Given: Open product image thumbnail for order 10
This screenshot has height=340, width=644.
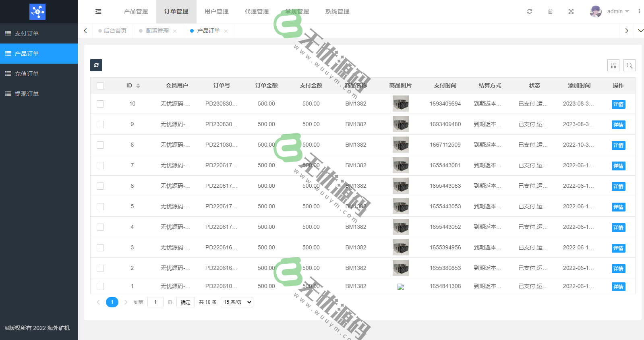Looking at the screenshot, I should coord(401,104).
